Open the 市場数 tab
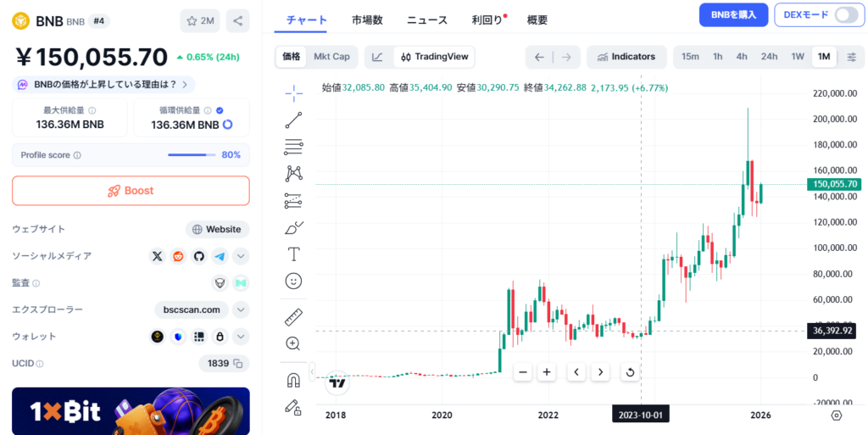 (367, 20)
